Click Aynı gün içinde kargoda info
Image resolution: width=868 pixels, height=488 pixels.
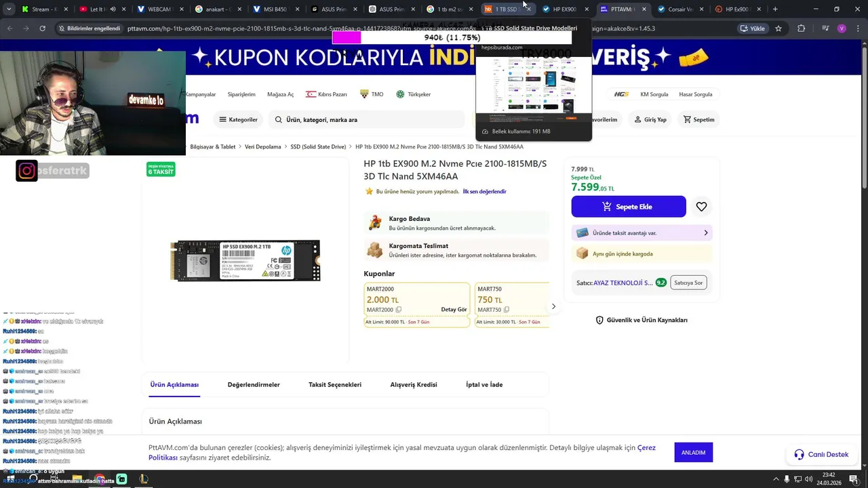coord(642,253)
